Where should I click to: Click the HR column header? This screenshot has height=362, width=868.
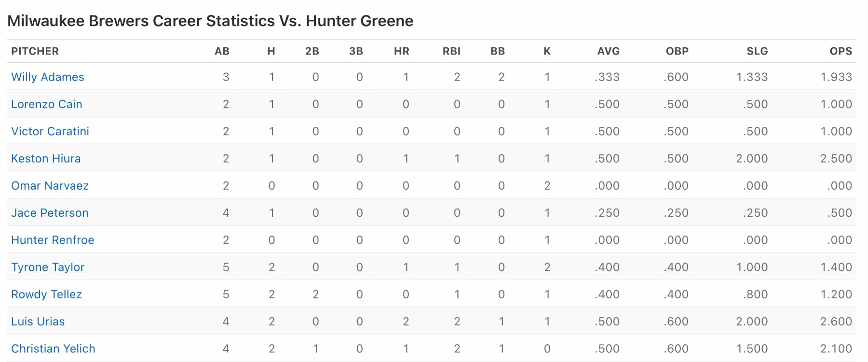tap(401, 51)
